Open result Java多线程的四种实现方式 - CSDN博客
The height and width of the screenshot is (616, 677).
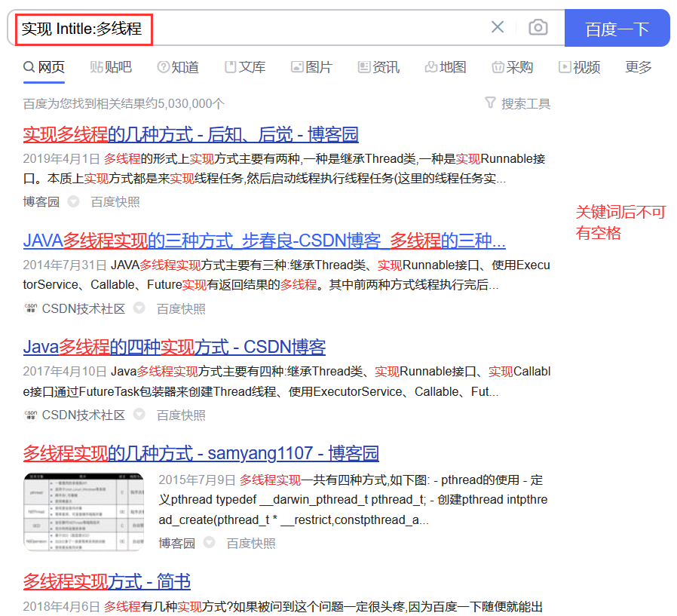coord(174,347)
